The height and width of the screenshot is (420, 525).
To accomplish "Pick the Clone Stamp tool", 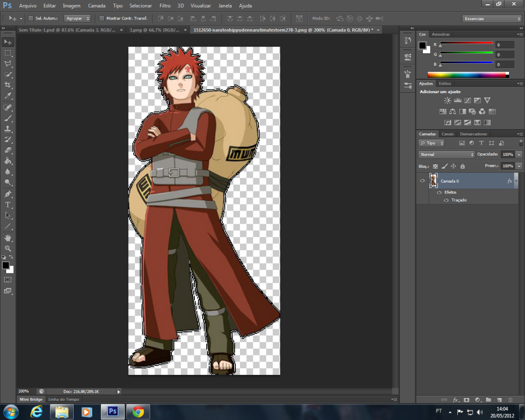I will pos(8,129).
